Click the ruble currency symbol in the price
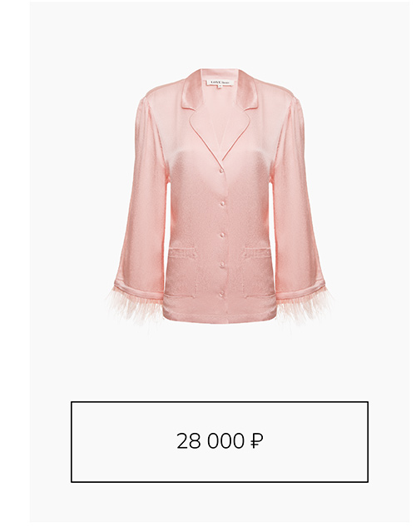This screenshot has width=416, height=532. (x=256, y=441)
